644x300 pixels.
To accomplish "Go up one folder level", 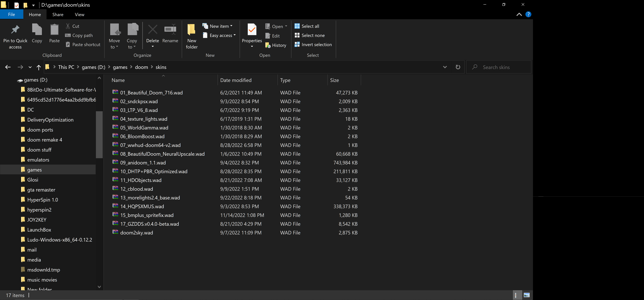I will tap(38, 67).
